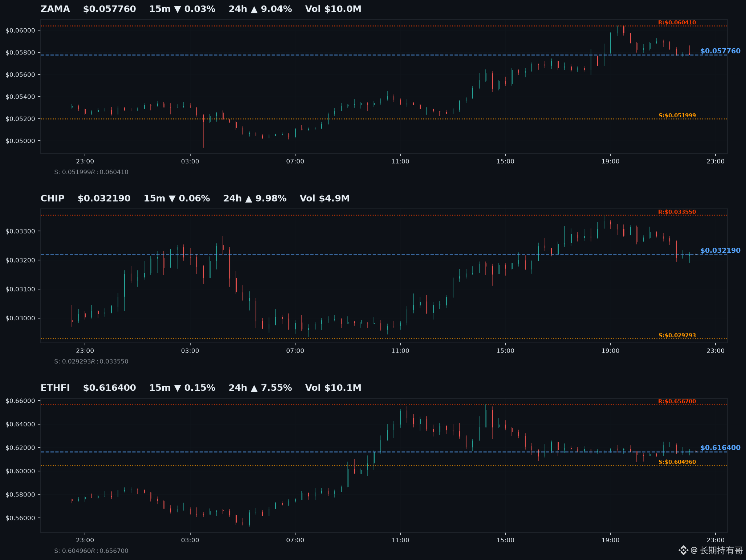Click ETHFI's 24h ▲ 7.55% change
The height and width of the screenshot is (560, 746).
260,388
